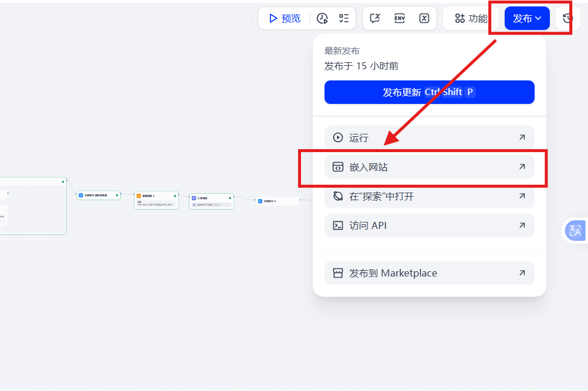Image resolution: width=588 pixels, height=391 pixels.
Task: Click the play icon beside 运行
Action: (x=338, y=138)
